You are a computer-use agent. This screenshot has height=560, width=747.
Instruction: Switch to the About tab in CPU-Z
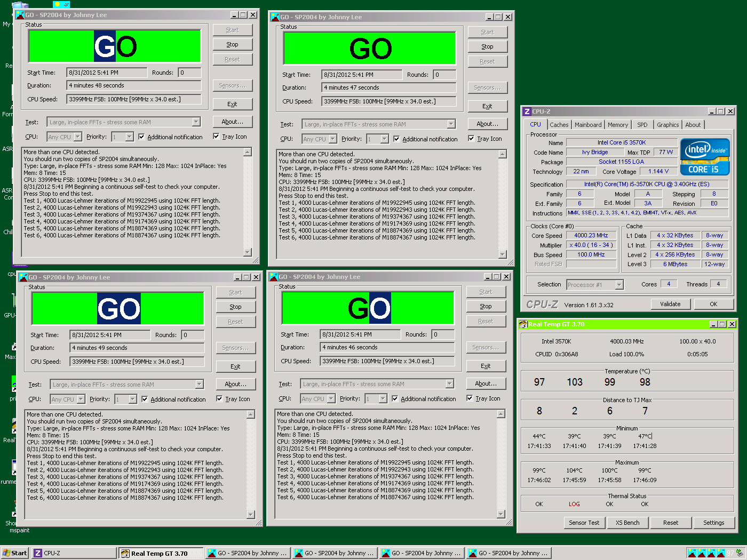tap(693, 125)
